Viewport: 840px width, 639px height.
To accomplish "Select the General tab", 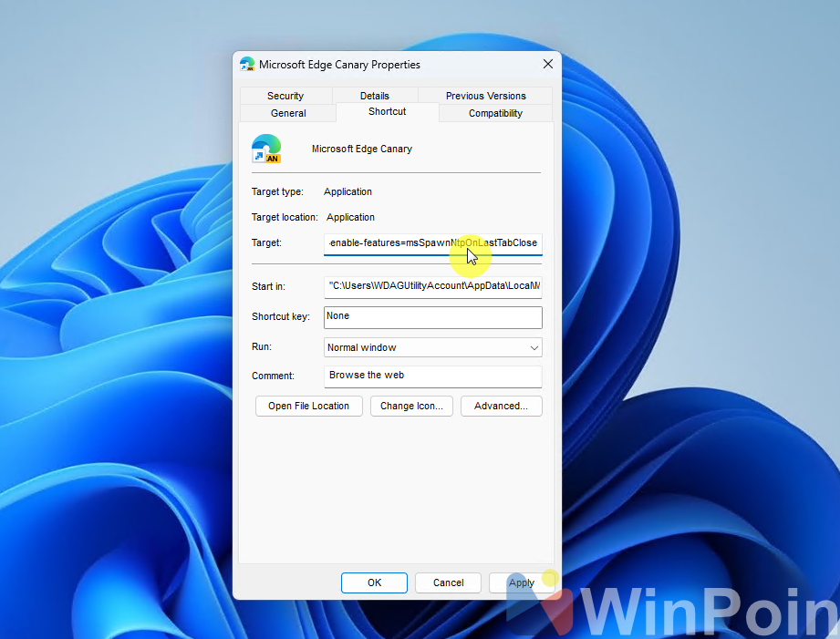I will pyautogui.click(x=288, y=113).
